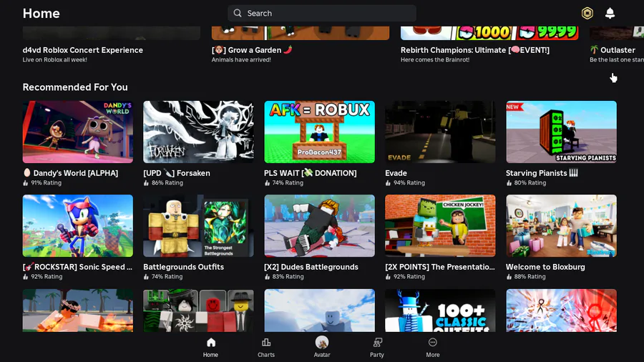The height and width of the screenshot is (362, 644).
Task: Open the More ellipsis icon
Action: (x=432, y=342)
